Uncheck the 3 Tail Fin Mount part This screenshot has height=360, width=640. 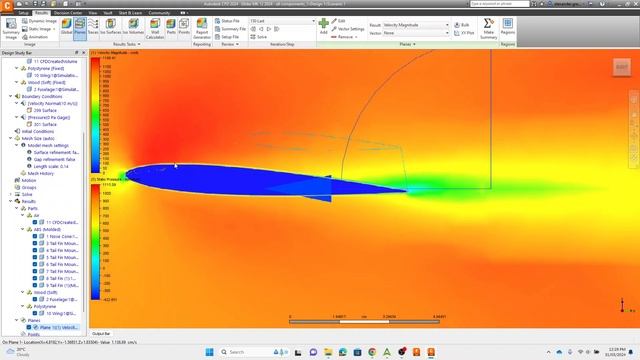point(35,243)
